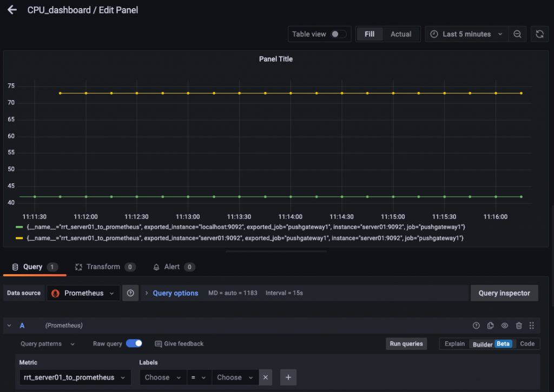Select Actual display mode
Image resolution: width=554 pixels, height=392 pixels.
point(401,34)
